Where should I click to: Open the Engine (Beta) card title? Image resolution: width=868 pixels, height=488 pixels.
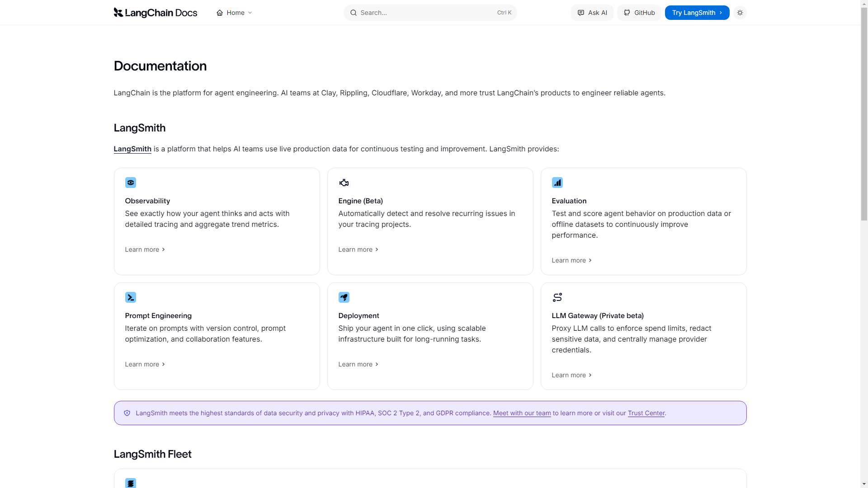[x=360, y=201]
